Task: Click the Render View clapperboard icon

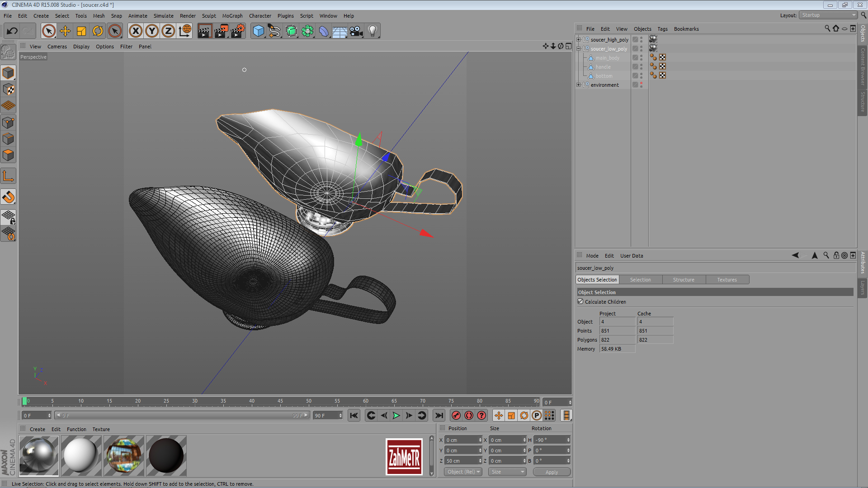Action: point(204,31)
